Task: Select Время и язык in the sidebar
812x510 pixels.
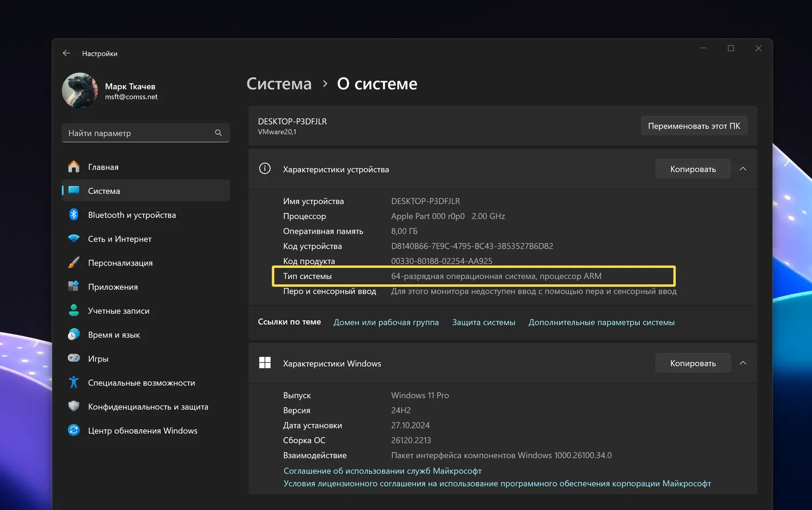Action: [114, 335]
